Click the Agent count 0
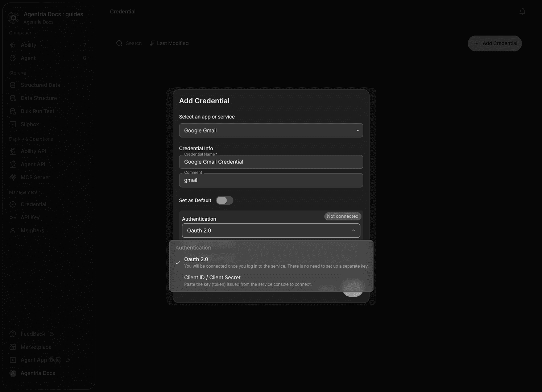The width and height of the screenshot is (542, 392). pyautogui.click(x=84, y=58)
